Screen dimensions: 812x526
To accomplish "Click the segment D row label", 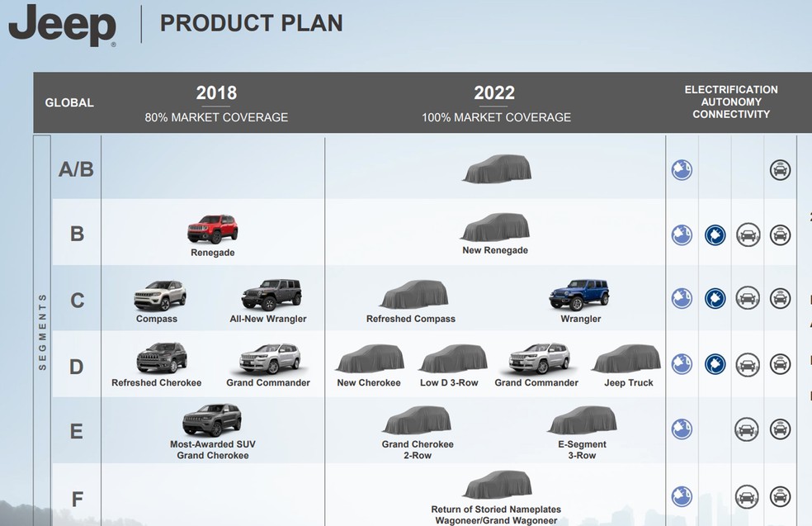I will (77, 367).
